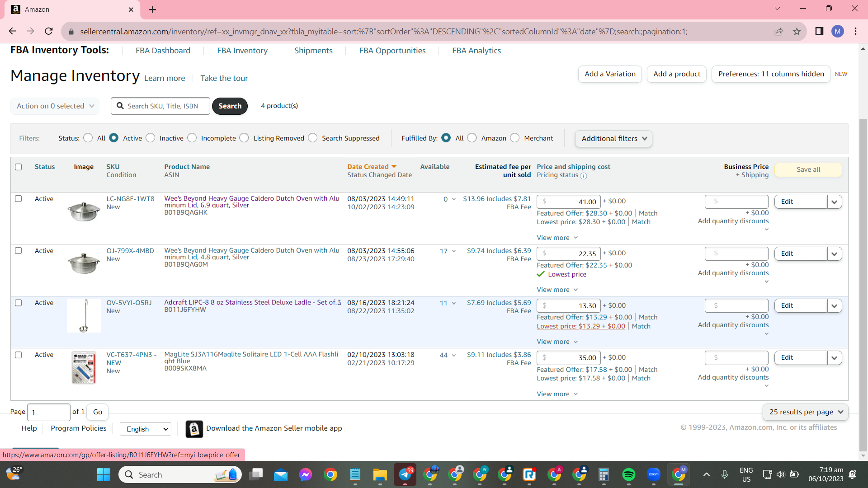Open File Explorer from the taskbar
The height and width of the screenshot is (488, 868).
(x=380, y=474)
